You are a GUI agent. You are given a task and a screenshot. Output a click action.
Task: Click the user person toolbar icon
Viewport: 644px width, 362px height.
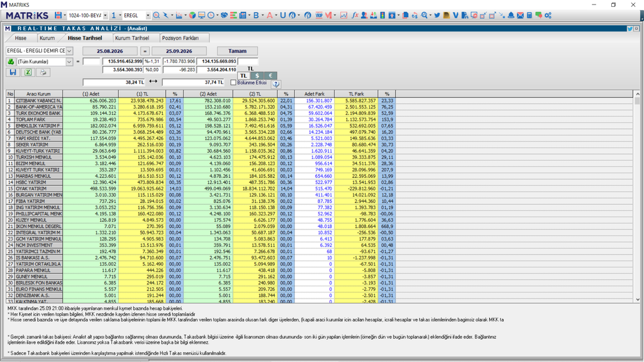[364, 15]
